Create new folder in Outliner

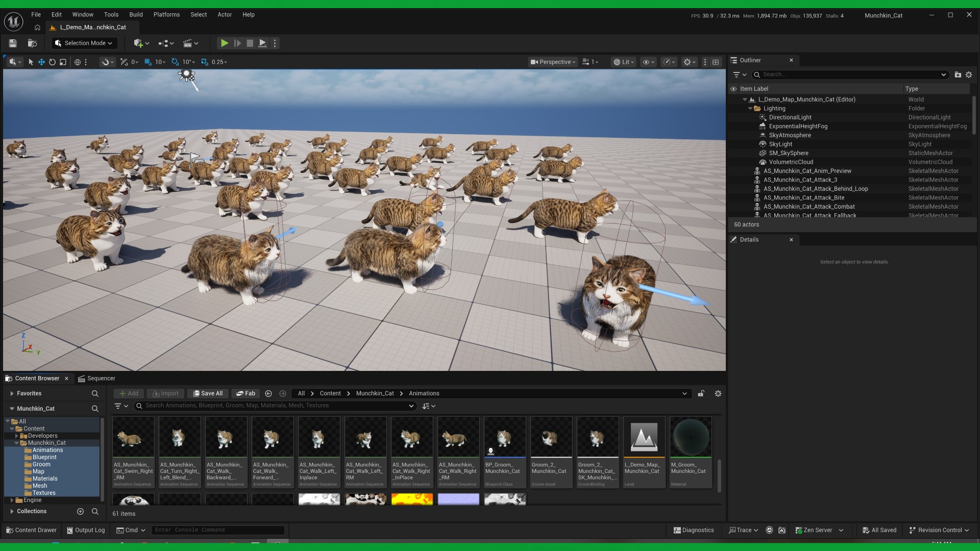point(958,74)
